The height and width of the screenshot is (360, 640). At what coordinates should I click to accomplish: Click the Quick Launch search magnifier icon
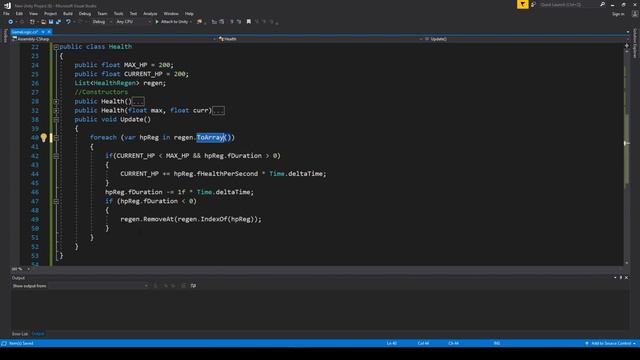pos(602,4)
